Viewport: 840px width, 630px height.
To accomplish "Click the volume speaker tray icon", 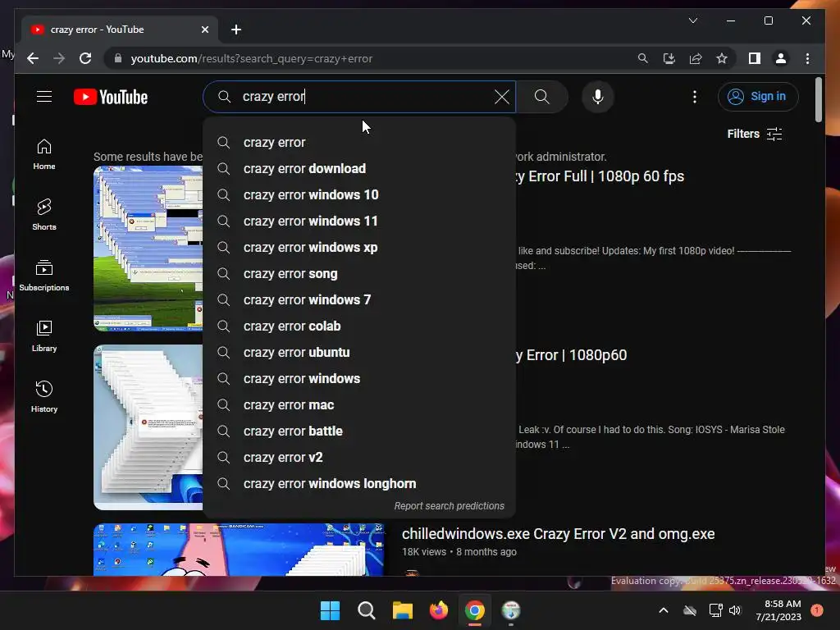I will pyautogui.click(x=735, y=610).
